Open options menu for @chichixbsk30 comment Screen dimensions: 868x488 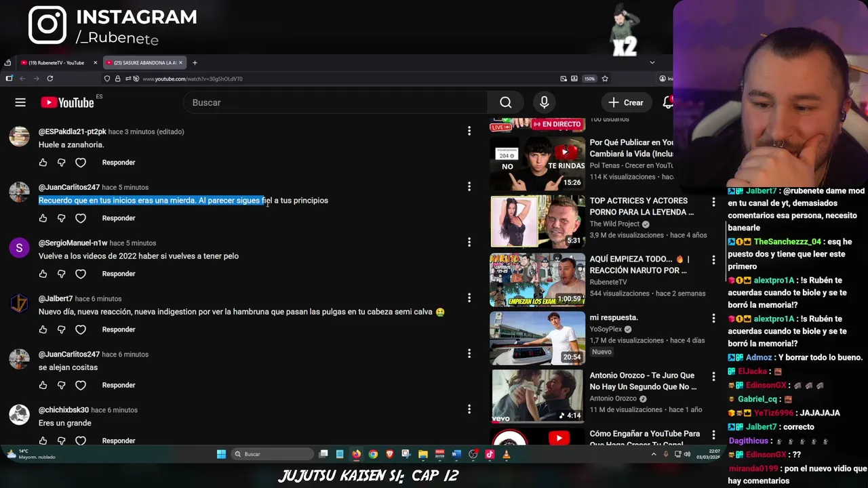469,409
